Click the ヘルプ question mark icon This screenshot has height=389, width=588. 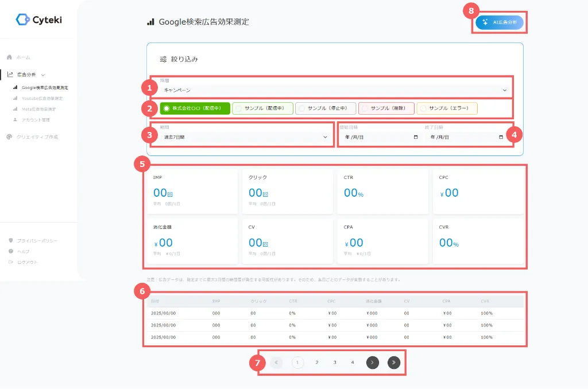[x=10, y=251]
